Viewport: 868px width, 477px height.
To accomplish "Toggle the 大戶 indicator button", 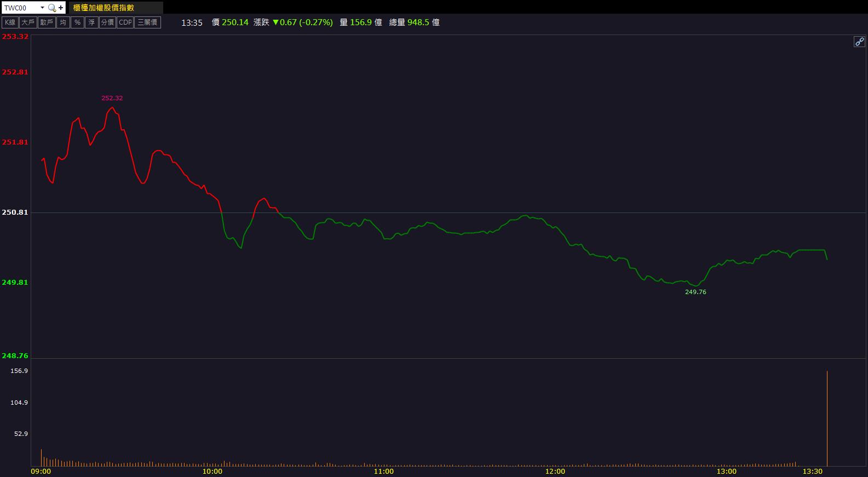I will click(x=28, y=22).
